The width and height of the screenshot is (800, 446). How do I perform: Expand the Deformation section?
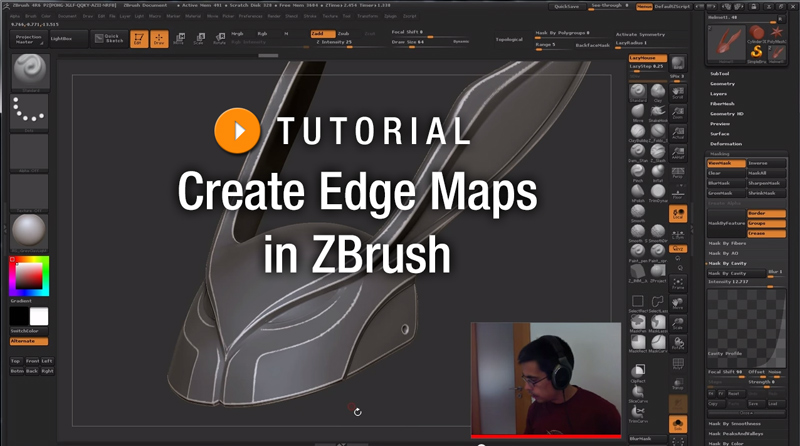(x=726, y=144)
